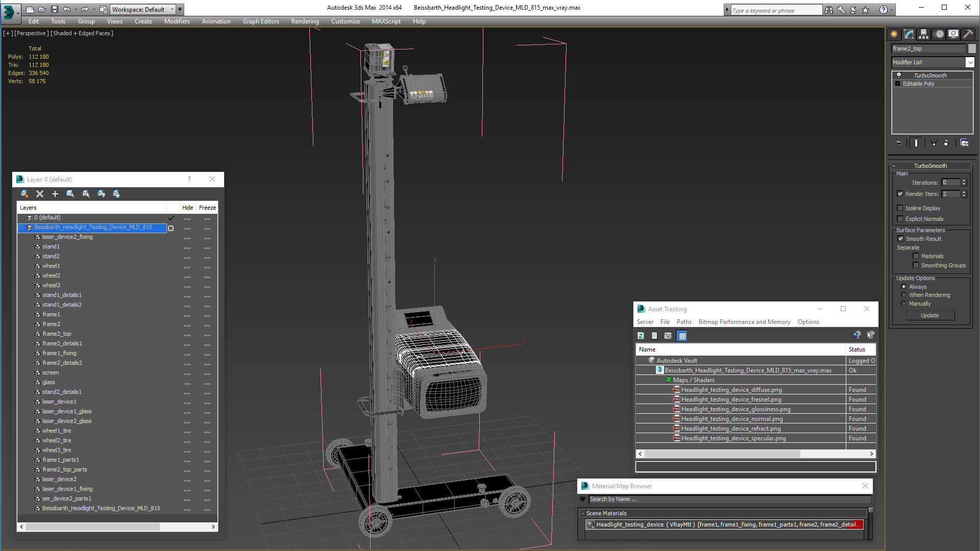980x551 pixels.
Task: Open the Graph Editors menu
Action: tap(261, 21)
